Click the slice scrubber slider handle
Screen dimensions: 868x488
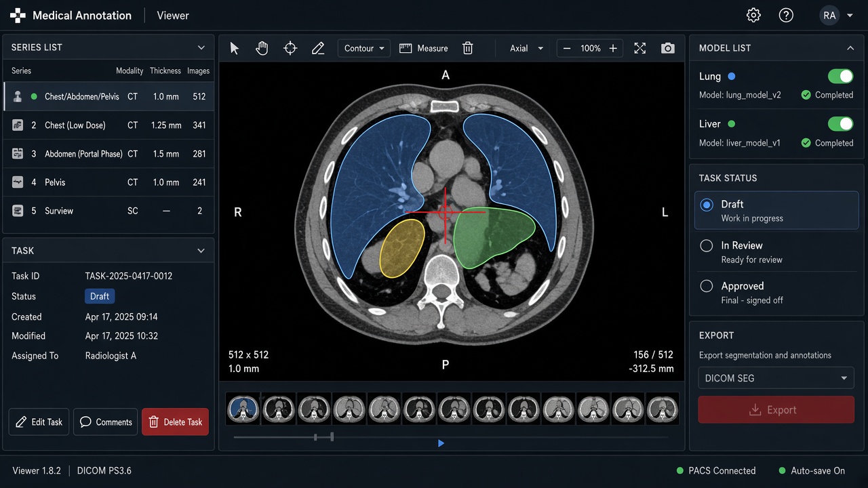point(332,437)
